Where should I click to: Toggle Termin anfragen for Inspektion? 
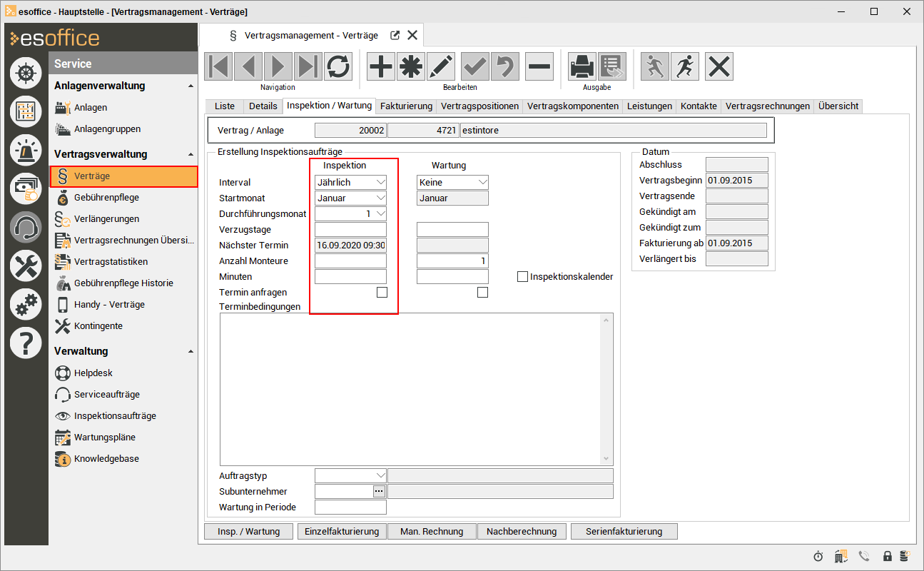[382, 292]
